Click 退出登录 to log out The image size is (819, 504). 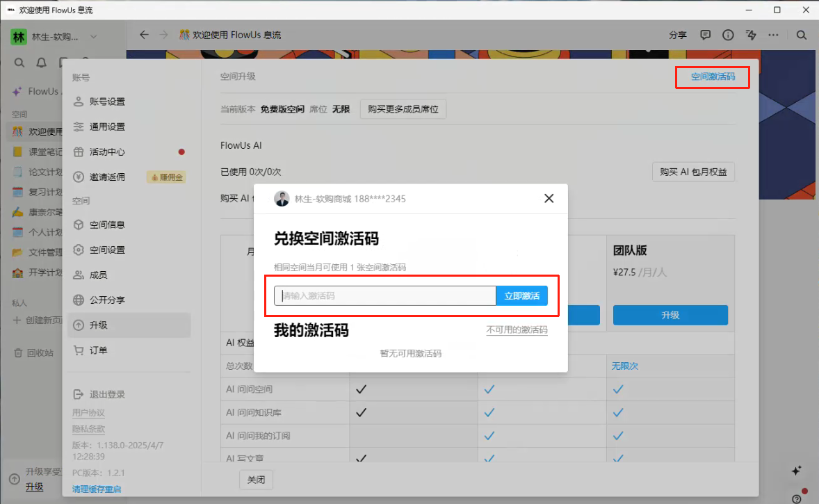pyautogui.click(x=99, y=394)
